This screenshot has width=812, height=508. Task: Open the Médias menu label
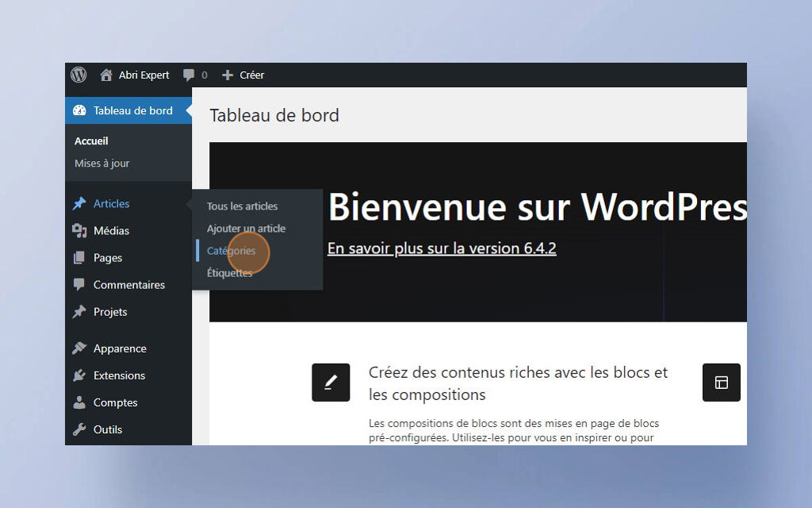[x=111, y=231]
